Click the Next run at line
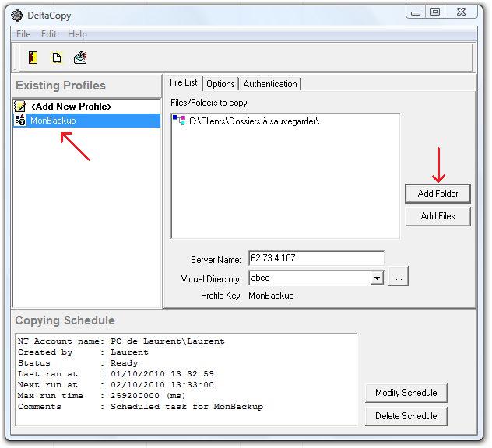The width and height of the screenshot is (492, 448). (116, 385)
